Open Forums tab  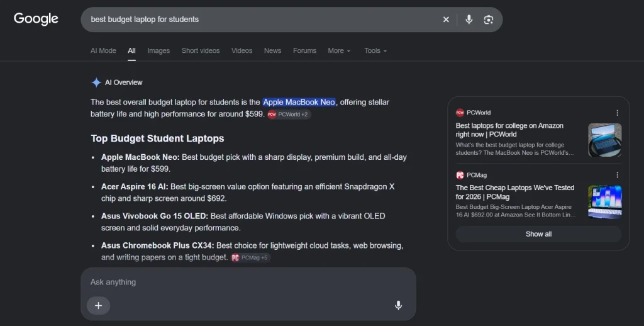(x=304, y=50)
